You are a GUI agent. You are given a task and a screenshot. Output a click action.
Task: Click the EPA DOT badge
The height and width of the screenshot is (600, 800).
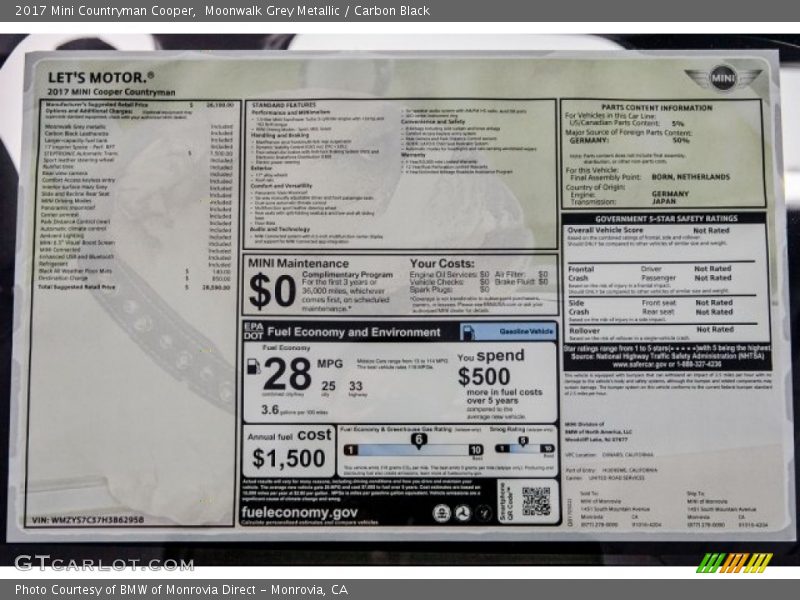252,331
